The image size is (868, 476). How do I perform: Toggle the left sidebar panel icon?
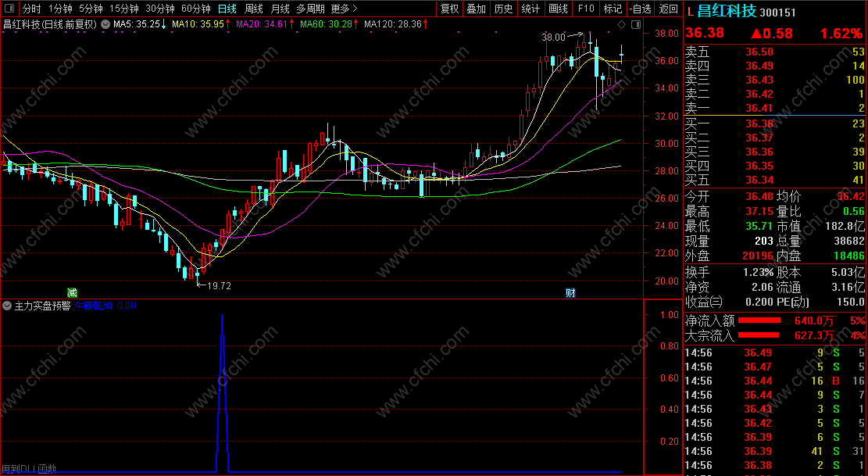tap(9, 9)
